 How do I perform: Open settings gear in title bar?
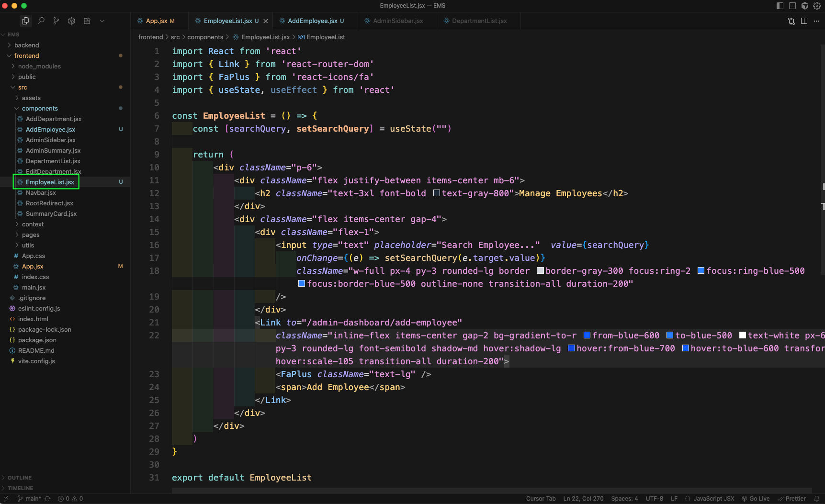tap(817, 6)
